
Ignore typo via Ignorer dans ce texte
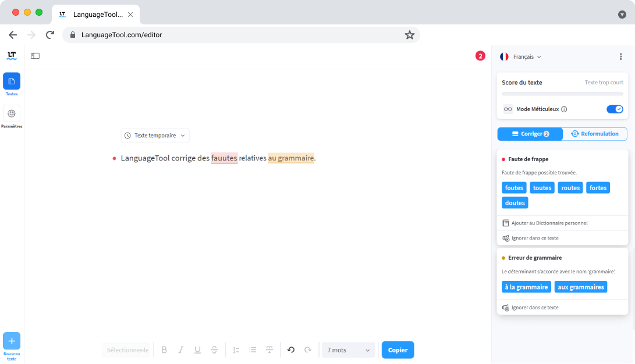coord(562,238)
